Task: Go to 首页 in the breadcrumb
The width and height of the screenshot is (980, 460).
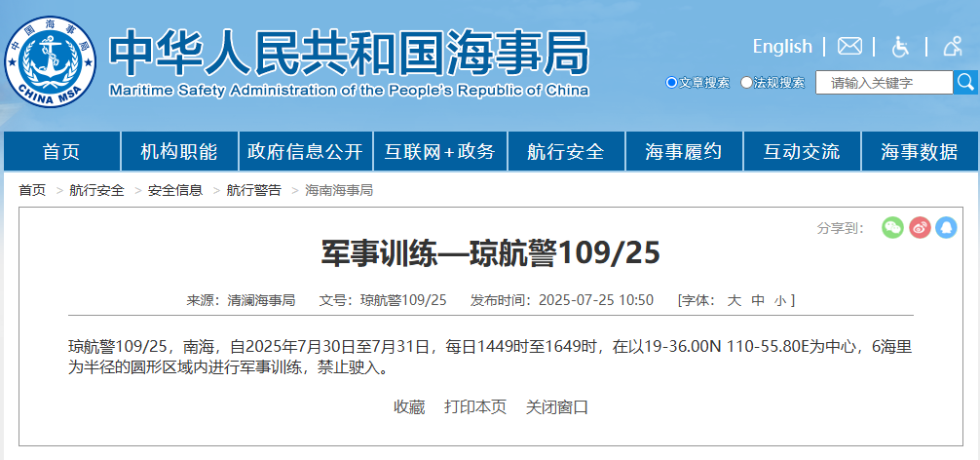Action: click(32, 191)
